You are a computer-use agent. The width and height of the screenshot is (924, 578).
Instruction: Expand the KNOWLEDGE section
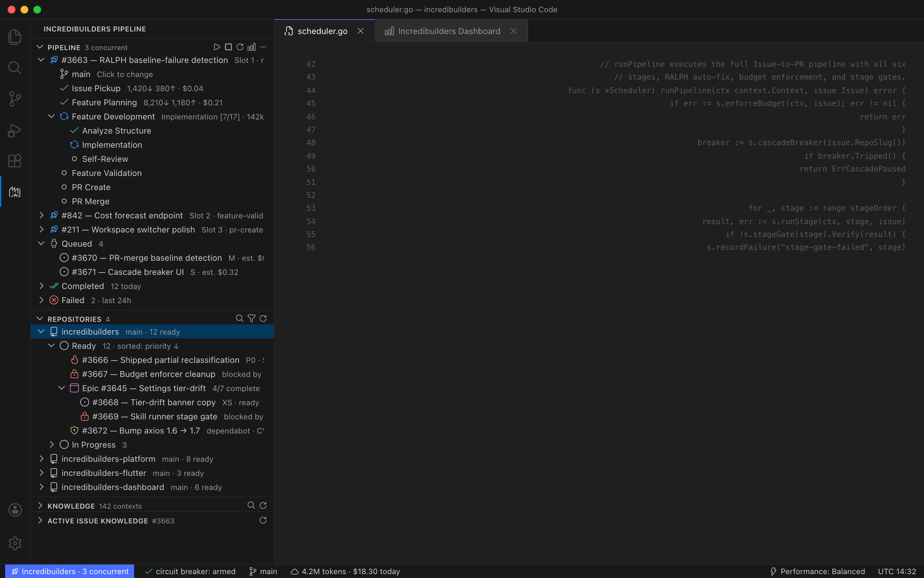(40, 505)
